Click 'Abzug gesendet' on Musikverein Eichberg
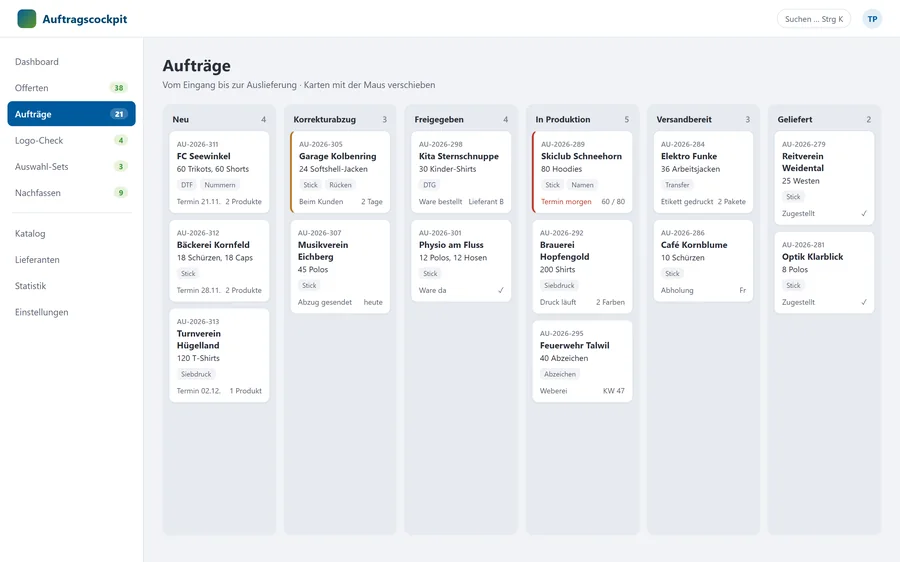The height and width of the screenshot is (562, 900). coord(325,302)
